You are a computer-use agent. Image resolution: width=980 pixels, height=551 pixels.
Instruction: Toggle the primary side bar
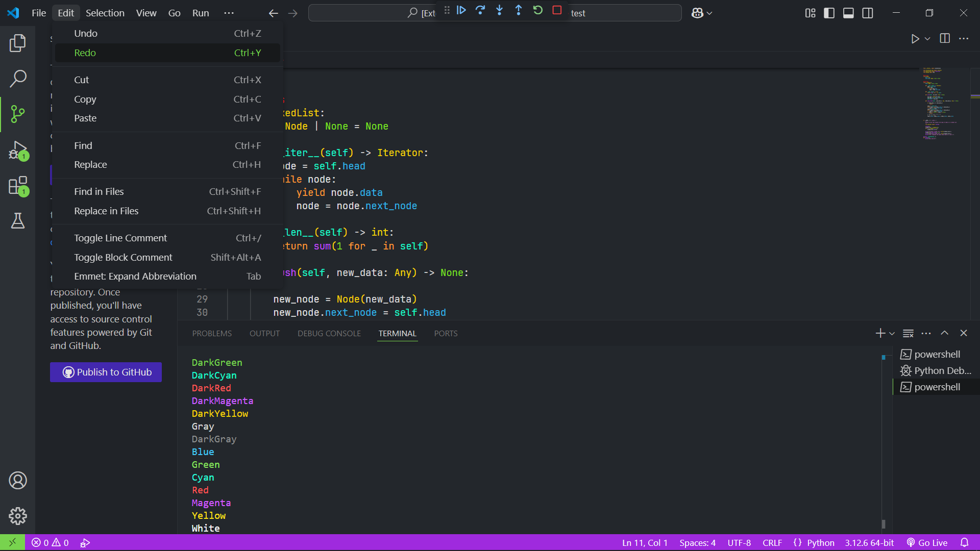pos(829,13)
